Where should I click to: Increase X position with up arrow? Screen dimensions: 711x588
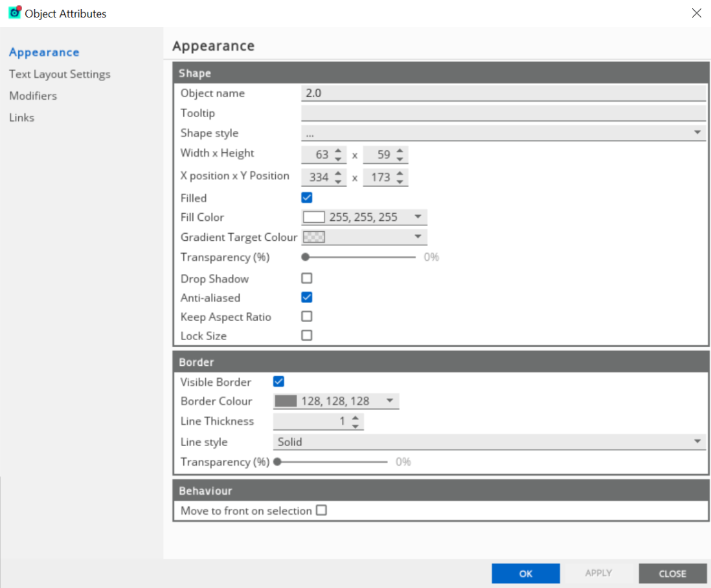[338, 174]
